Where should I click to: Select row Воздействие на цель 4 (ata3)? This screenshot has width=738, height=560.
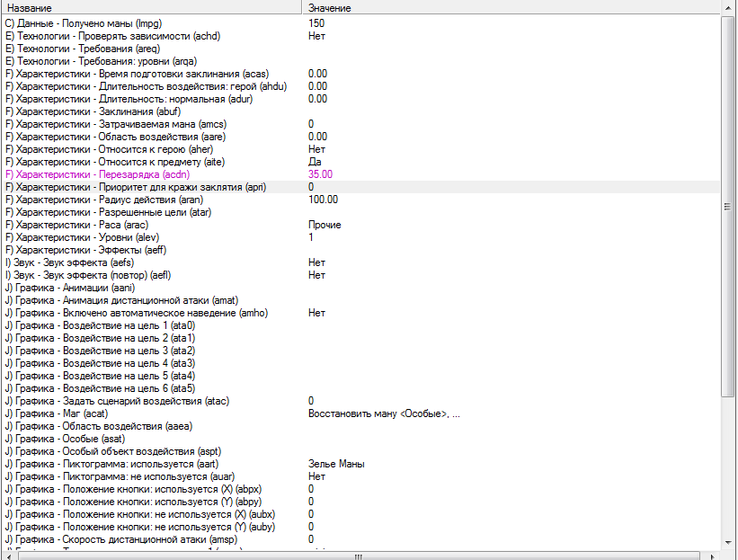[x=361, y=363]
